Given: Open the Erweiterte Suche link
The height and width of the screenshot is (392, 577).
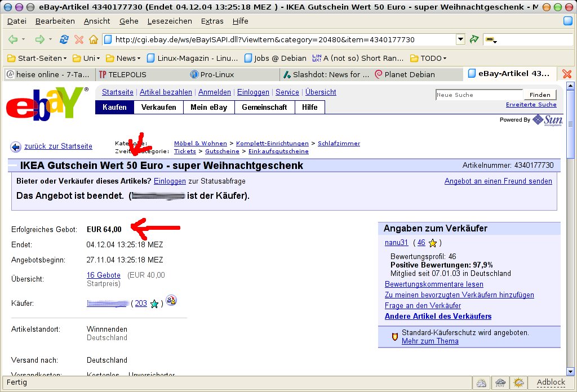Looking at the screenshot, I should pyautogui.click(x=531, y=105).
